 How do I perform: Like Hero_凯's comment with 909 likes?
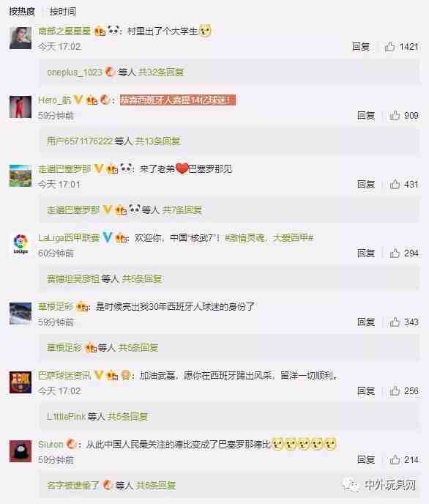pyautogui.click(x=395, y=116)
